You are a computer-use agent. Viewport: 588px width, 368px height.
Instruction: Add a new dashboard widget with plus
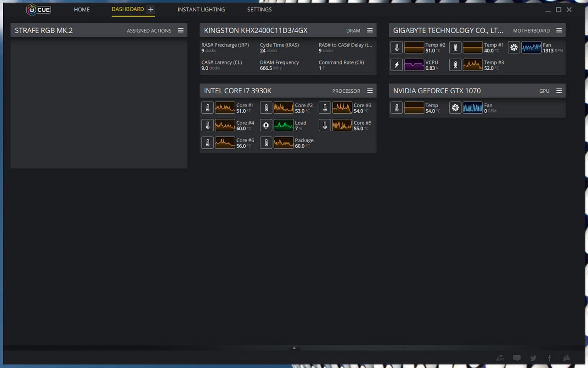[151, 10]
